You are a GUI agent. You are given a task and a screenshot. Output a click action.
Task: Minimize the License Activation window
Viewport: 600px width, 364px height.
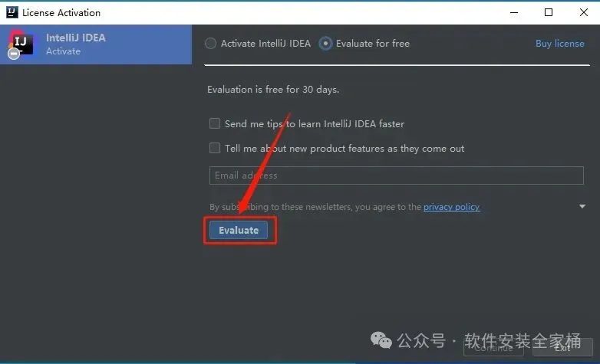(514, 12)
